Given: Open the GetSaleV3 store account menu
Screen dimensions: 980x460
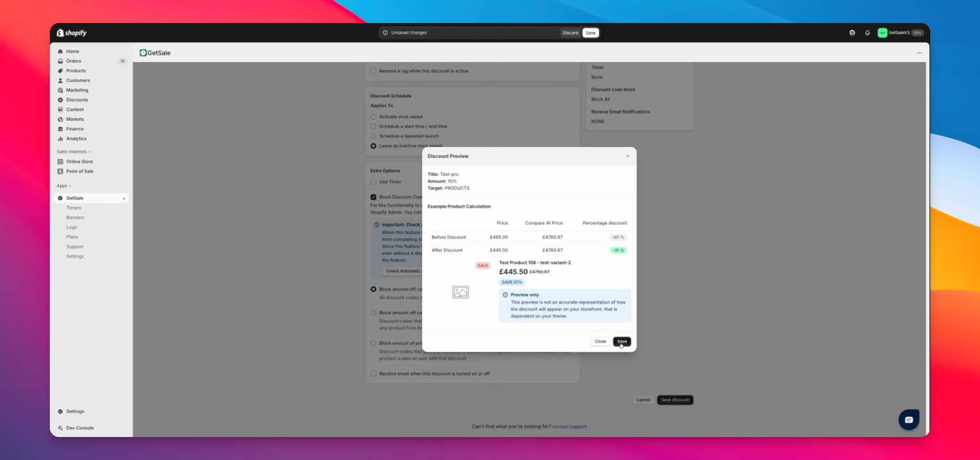Looking at the screenshot, I should (x=901, y=33).
